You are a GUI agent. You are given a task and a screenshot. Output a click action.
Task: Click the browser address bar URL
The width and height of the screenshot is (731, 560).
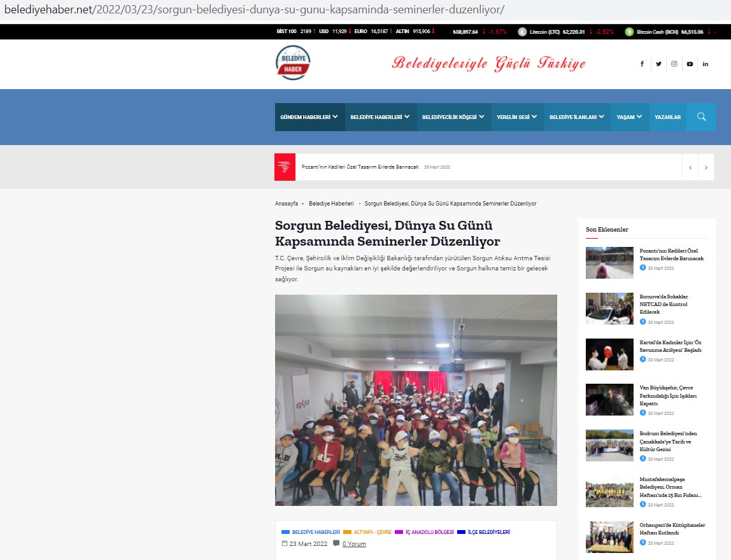pyautogui.click(x=254, y=10)
